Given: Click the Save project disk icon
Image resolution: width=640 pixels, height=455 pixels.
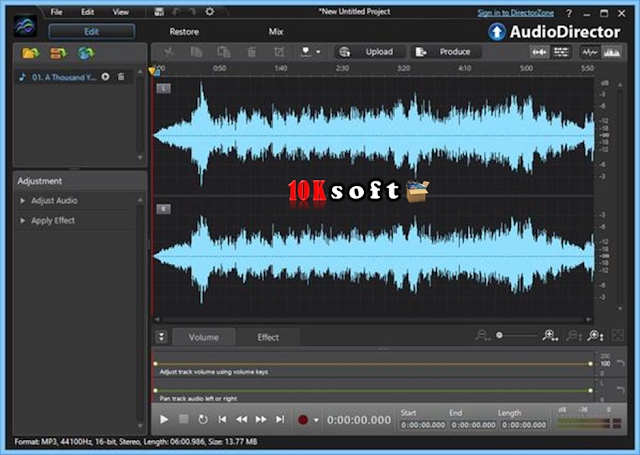Looking at the screenshot, I should 159,12.
